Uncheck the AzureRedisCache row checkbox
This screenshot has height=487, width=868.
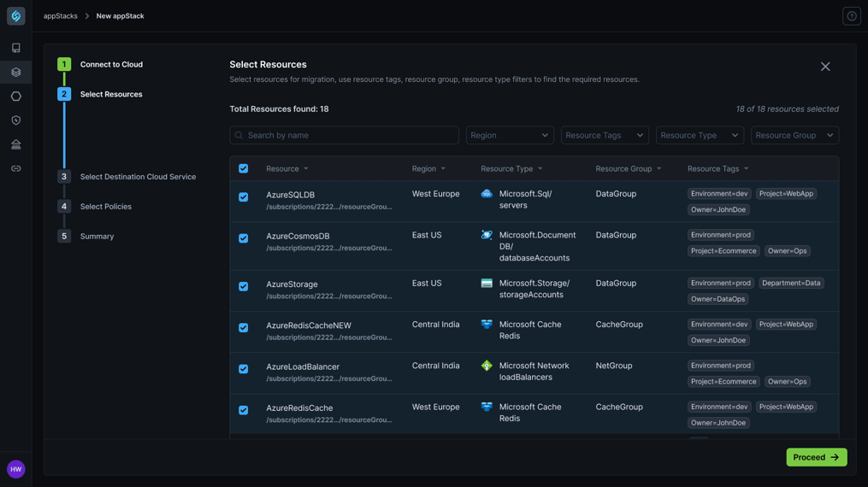click(244, 410)
